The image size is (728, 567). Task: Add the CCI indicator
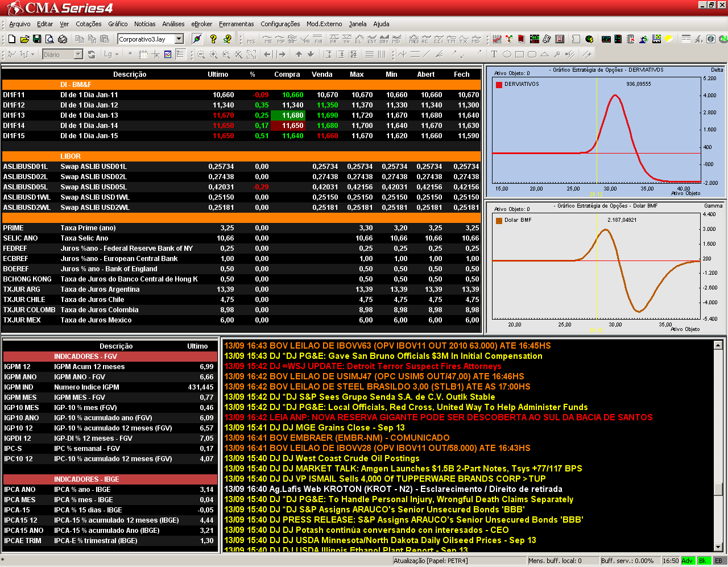tap(439, 39)
